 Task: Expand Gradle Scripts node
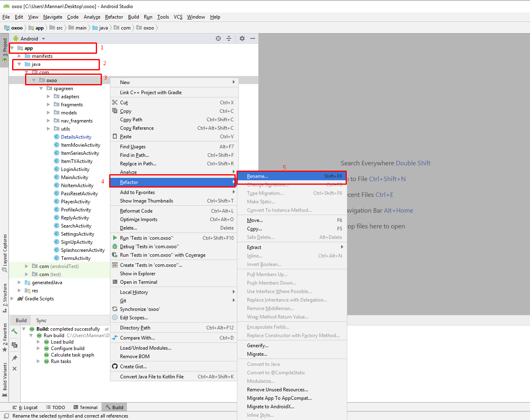tap(12, 299)
